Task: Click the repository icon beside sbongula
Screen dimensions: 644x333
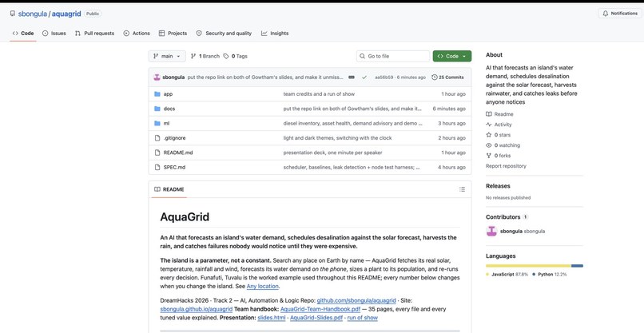Action: [12, 14]
